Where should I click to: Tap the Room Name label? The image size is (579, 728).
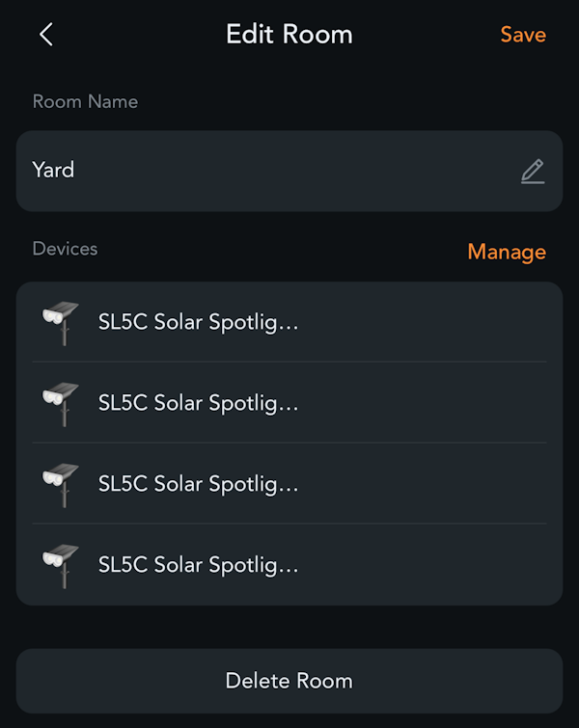point(85,101)
